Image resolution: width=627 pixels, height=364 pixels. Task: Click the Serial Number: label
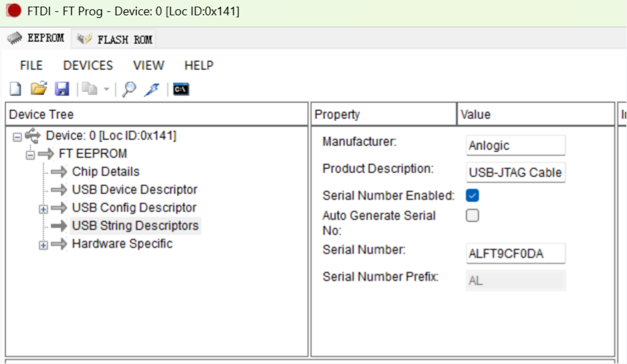[364, 250]
